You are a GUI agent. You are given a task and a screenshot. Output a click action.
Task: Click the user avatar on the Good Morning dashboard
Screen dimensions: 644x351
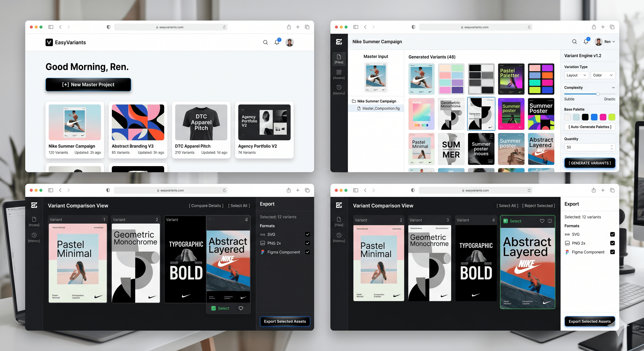290,42
